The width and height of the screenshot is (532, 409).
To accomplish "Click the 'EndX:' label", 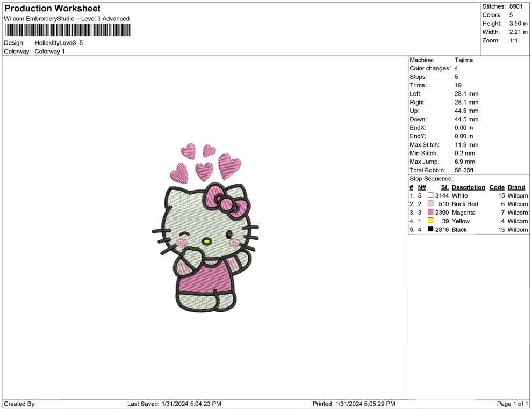I will click(418, 128).
